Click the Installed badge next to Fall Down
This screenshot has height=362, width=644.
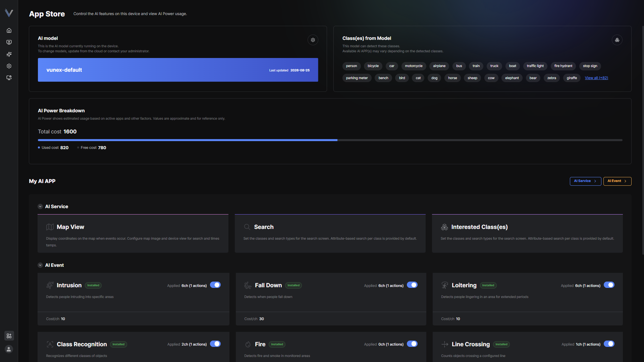click(x=293, y=286)
